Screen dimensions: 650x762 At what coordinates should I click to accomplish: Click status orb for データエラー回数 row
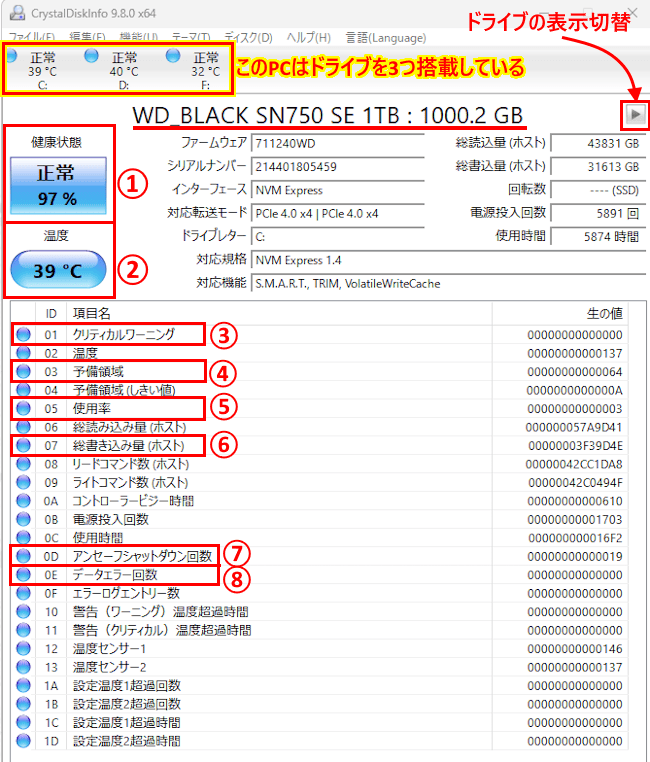pos(23,574)
